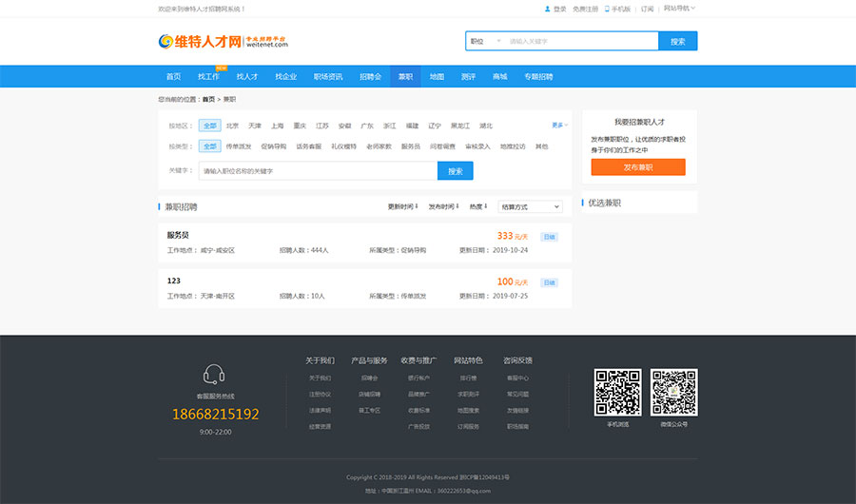Image resolution: width=856 pixels, height=504 pixels.
Task: Sort listings by 热度 arrow
Action: [485, 206]
